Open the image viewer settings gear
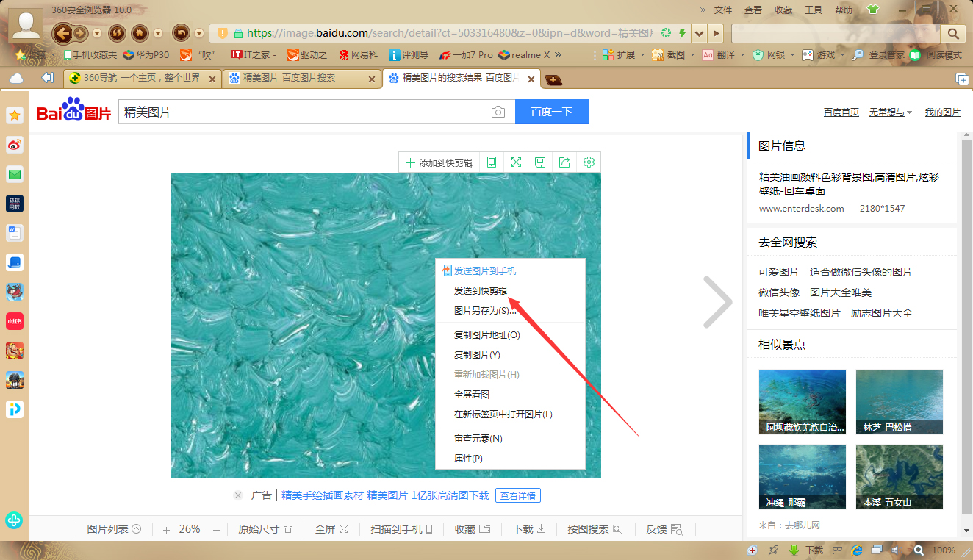Image resolution: width=973 pixels, height=560 pixels. [589, 162]
